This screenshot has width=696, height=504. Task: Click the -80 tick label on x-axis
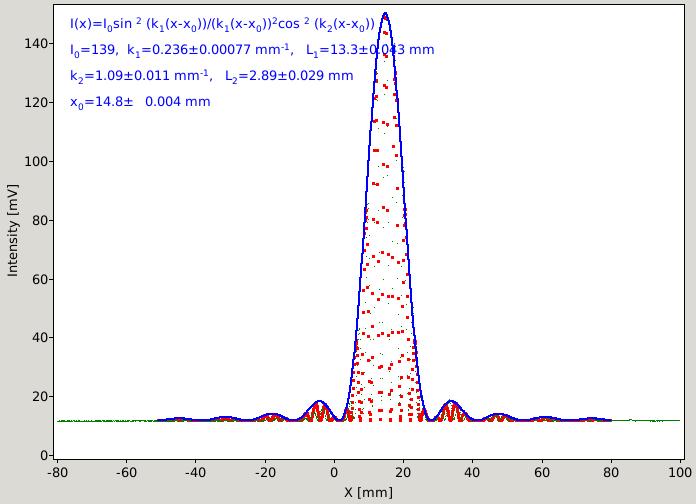tap(58, 472)
